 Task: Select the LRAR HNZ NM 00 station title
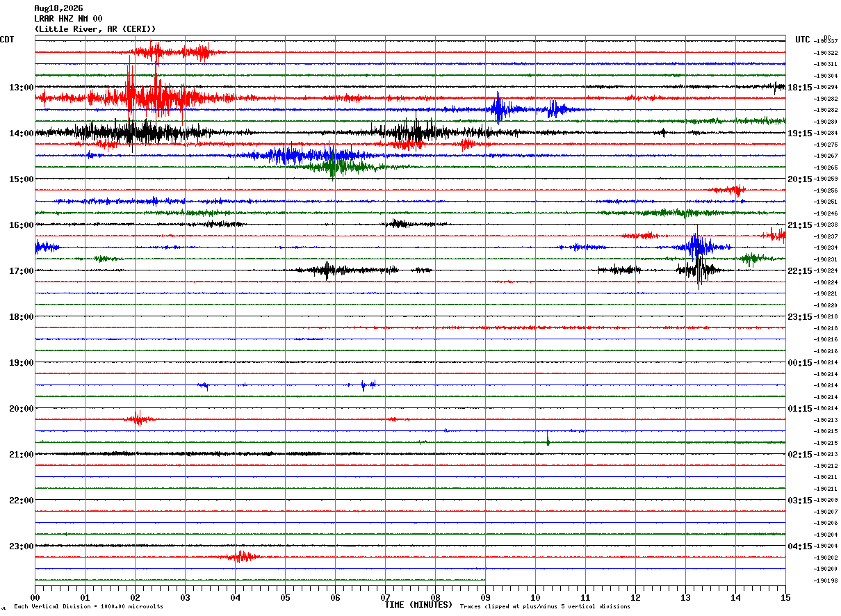[68, 19]
